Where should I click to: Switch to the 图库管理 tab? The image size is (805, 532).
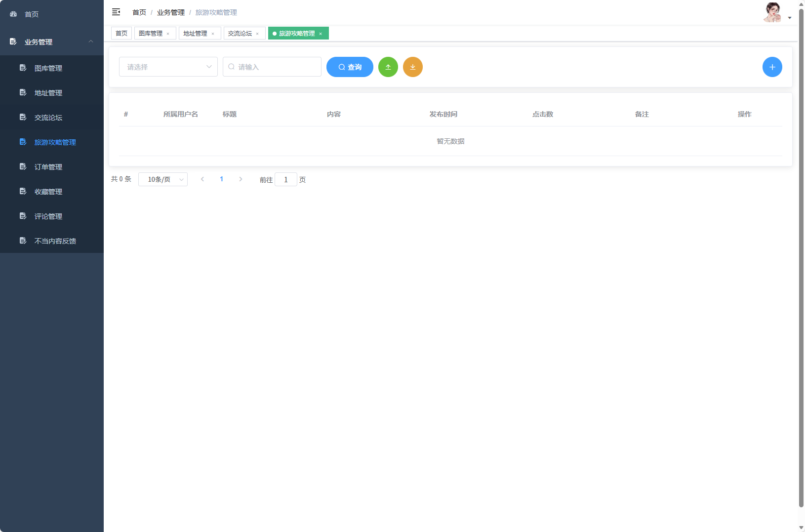152,33
